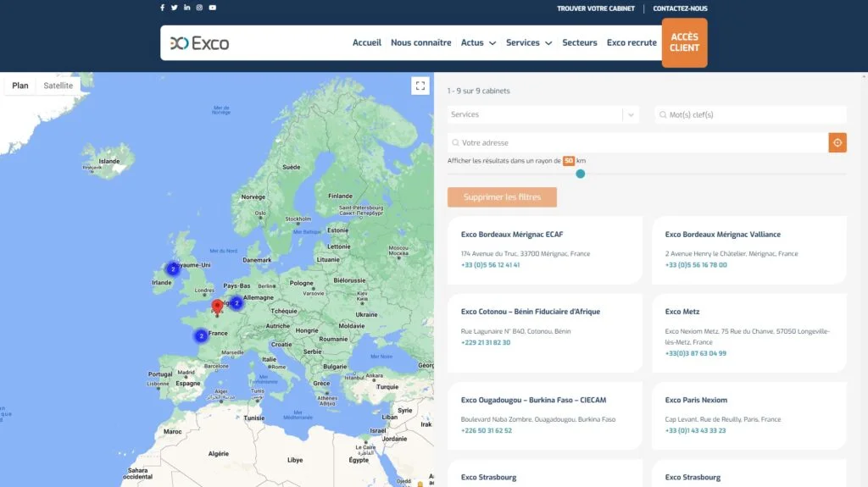Click address Cap Levant, Rue de Reuilly

722,419
